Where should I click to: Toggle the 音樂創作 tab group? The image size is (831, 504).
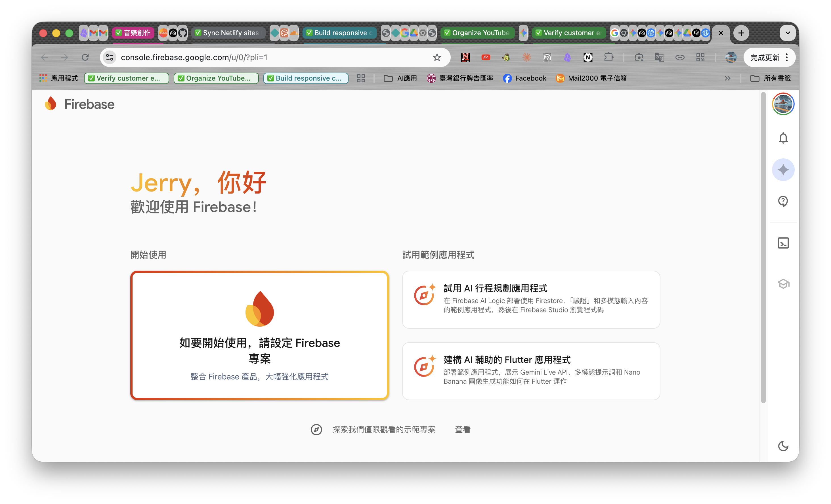pyautogui.click(x=133, y=33)
